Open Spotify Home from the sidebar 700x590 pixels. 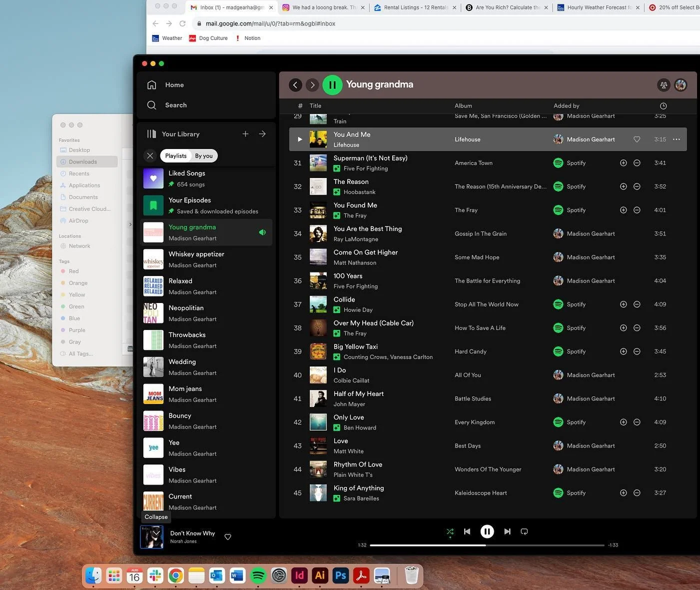[x=165, y=85]
